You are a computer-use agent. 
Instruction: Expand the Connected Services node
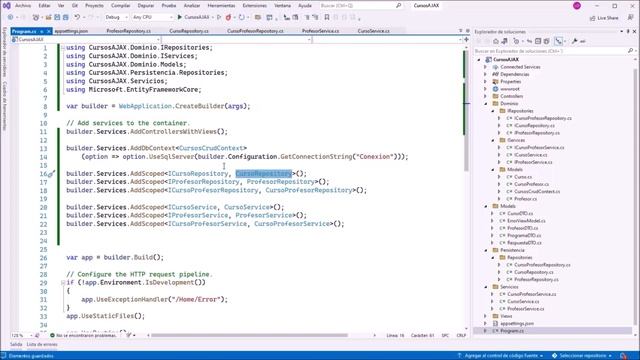(485, 67)
